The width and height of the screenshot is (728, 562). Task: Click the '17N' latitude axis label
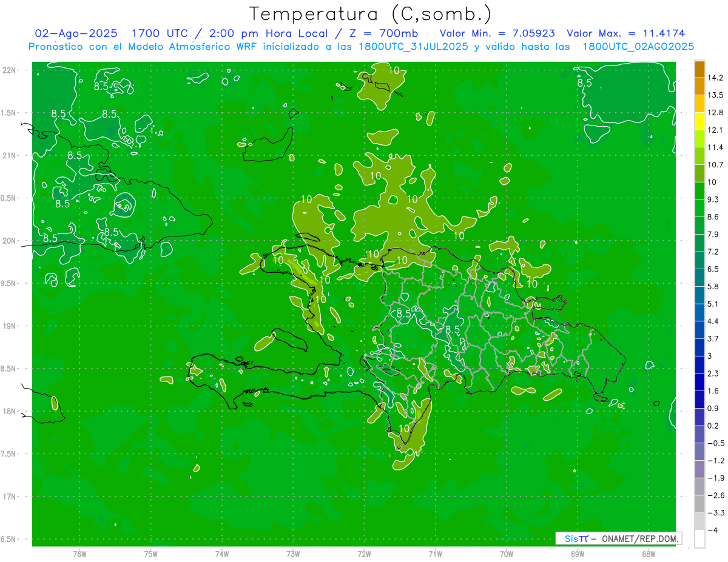[10, 497]
